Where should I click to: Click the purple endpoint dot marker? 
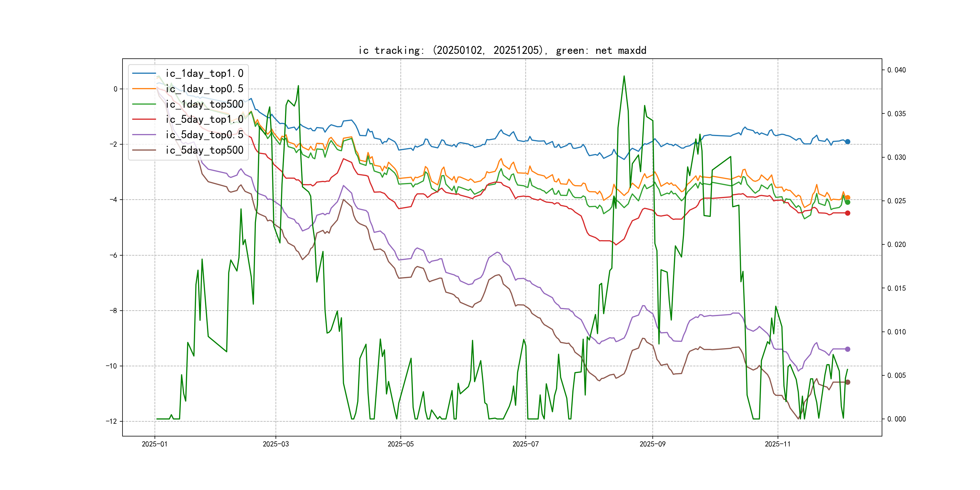848,349
